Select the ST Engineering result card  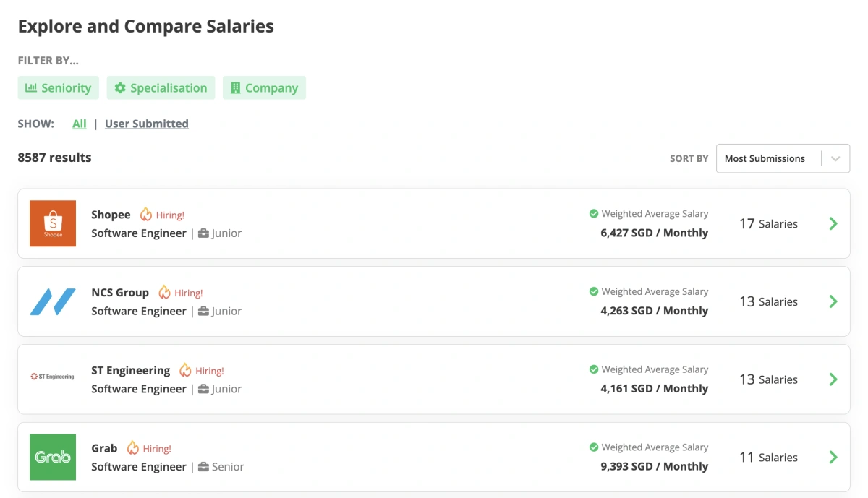[434, 379]
